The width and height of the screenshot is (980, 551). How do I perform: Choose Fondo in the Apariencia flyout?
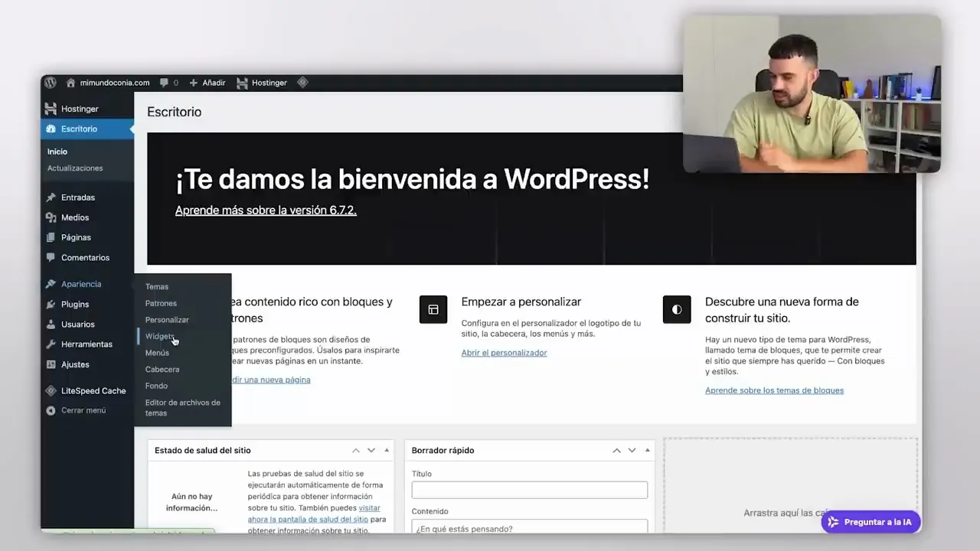[x=156, y=386]
